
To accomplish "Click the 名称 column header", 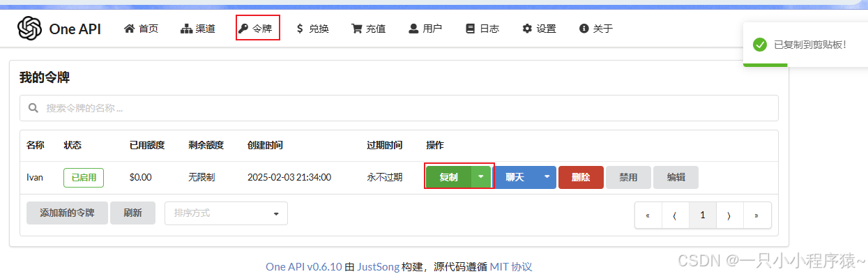I will click(x=36, y=145).
